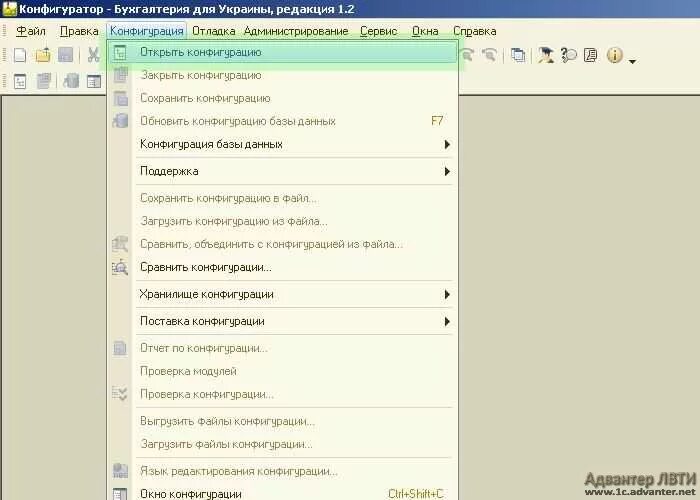The image size is (700, 500).
Task: Click the Cut scissors icon
Action: click(x=93, y=55)
